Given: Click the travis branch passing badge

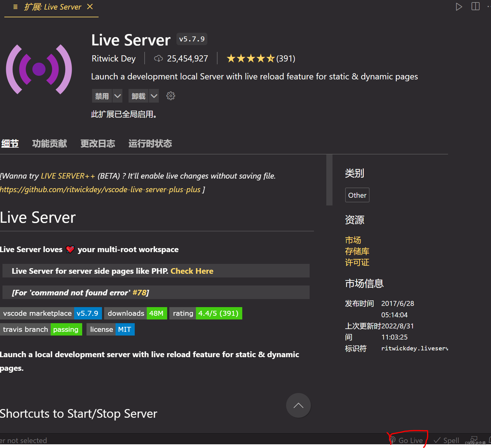Looking at the screenshot, I should pyautogui.click(x=41, y=329).
